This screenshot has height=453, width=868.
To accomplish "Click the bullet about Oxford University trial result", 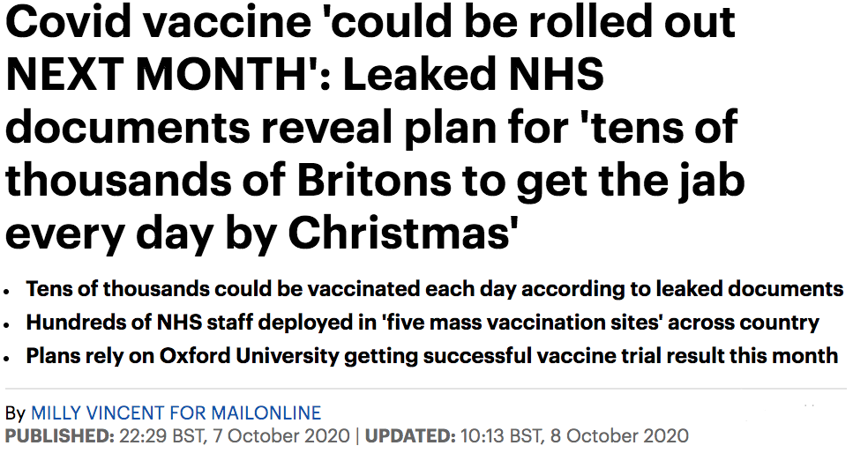I will point(431,355).
